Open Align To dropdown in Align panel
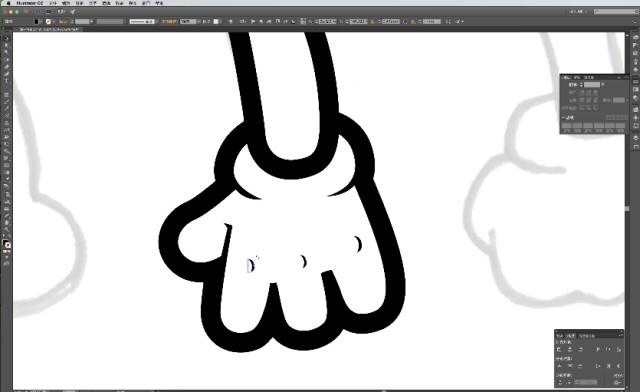This screenshot has height=392, width=640. pos(617,382)
